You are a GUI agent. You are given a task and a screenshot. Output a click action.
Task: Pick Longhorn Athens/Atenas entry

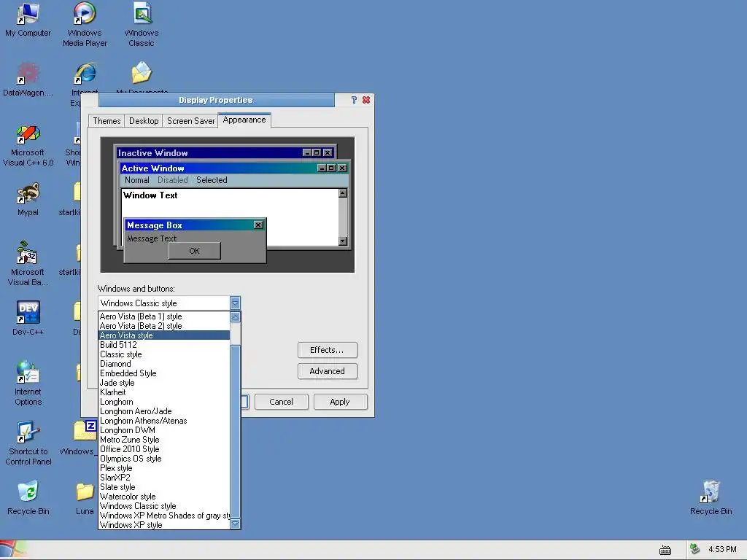point(164,421)
